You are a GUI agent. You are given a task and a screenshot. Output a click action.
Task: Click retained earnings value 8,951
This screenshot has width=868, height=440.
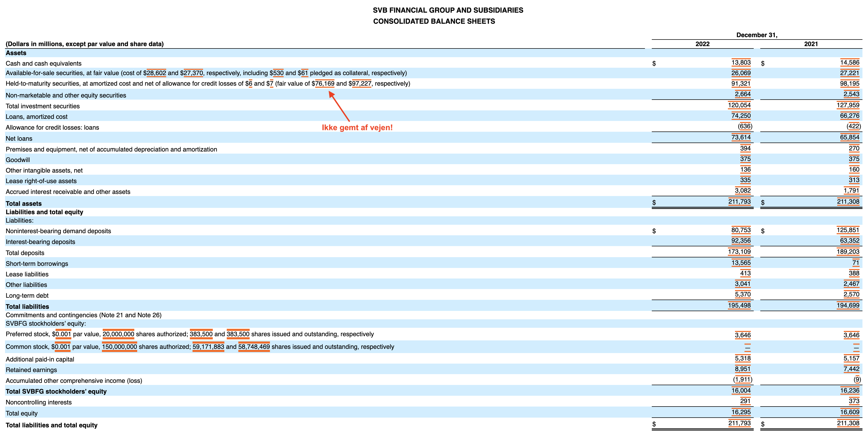tap(743, 369)
